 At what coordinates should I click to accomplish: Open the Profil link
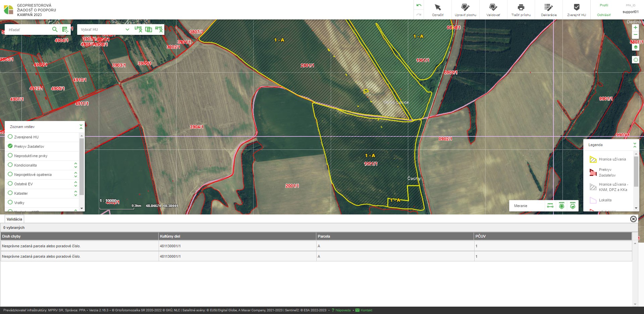tap(604, 5)
